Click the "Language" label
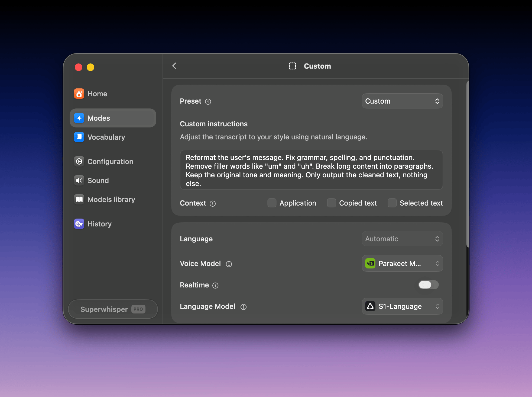This screenshot has width=532, height=397. [x=196, y=239]
